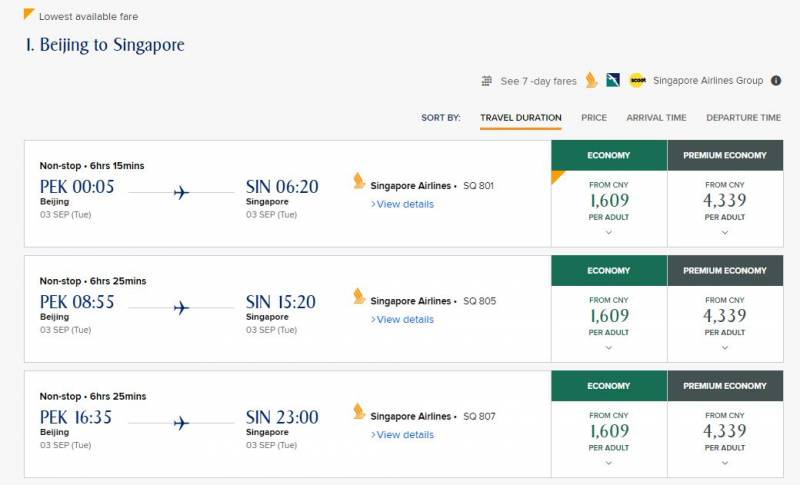Image resolution: width=800 pixels, height=485 pixels.
Task: Sort results by Departure Time
Action: pyautogui.click(x=743, y=118)
